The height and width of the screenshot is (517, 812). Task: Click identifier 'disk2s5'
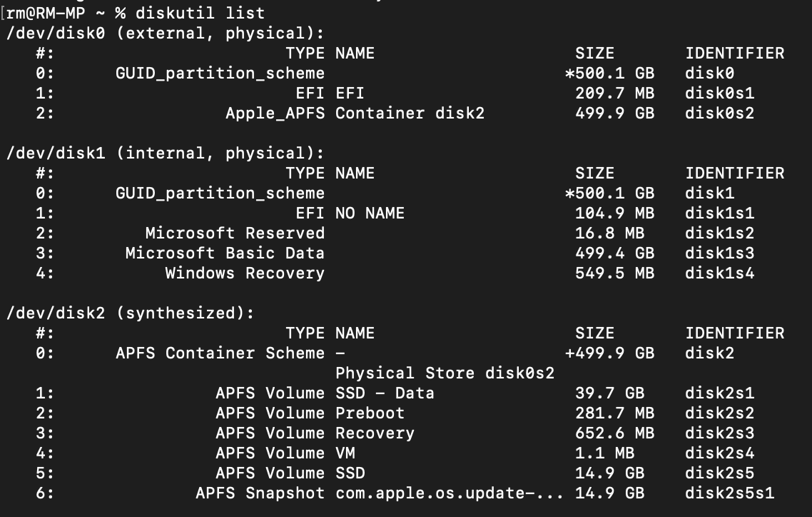(719, 473)
